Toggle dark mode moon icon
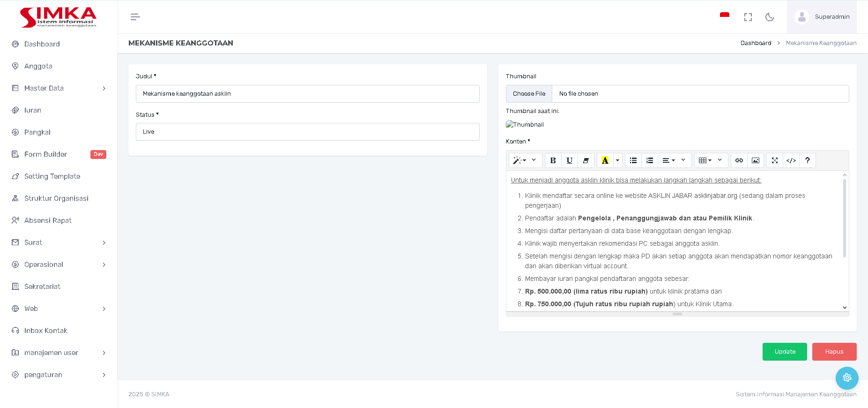The height and width of the screenshot is (408, 868). pyautogui.click(x=769, y=17)
